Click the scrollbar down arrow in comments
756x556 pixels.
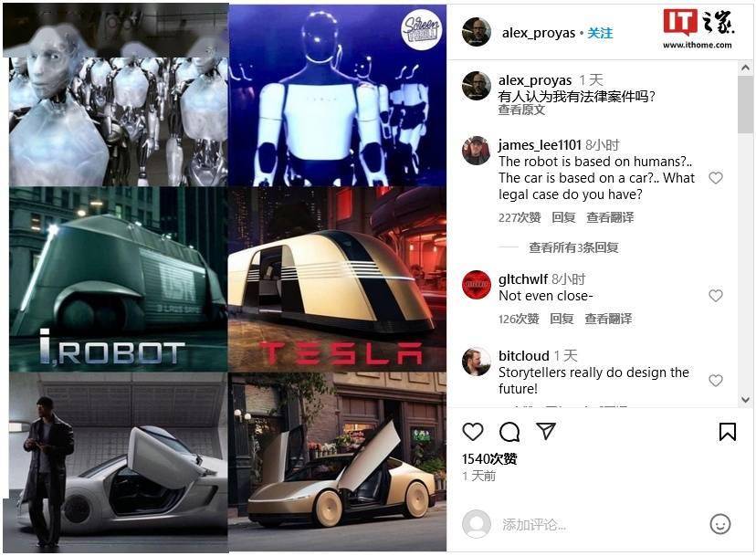tap(745, 400)
